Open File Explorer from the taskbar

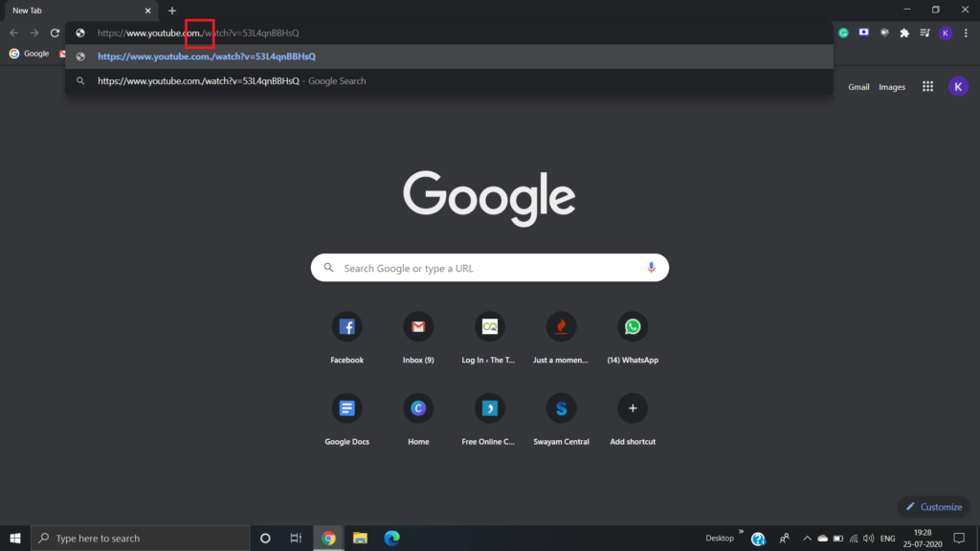[360, 538]
